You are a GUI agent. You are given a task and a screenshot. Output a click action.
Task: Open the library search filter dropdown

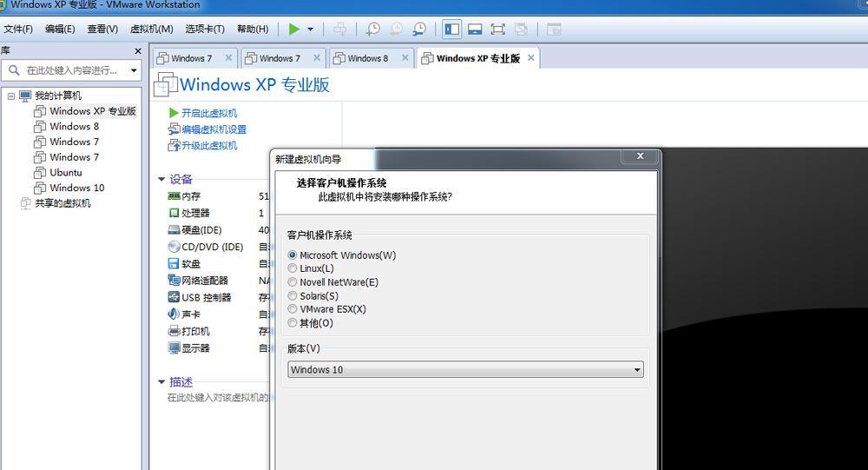(x=134, y=70)
